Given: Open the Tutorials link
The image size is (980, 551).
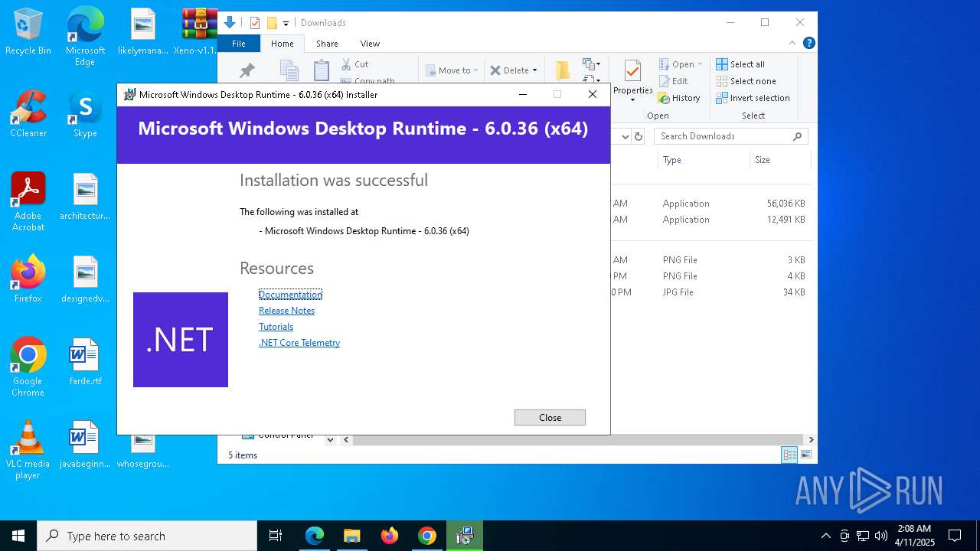Looking at the screenshot, I should point(276,327).
